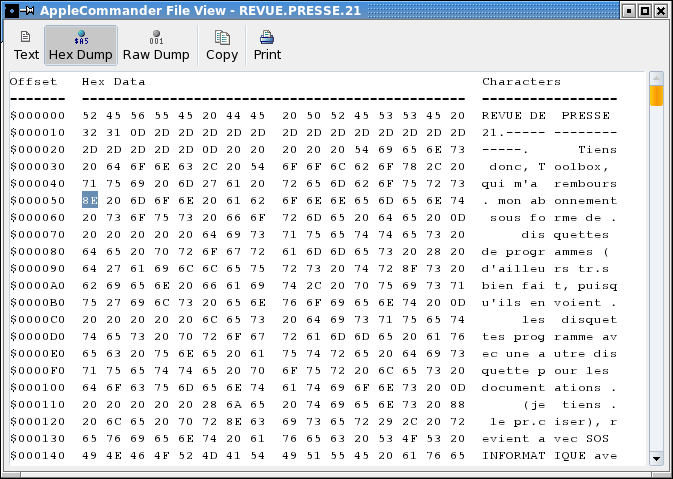Click the offset $000140 row label

point(38,455)
